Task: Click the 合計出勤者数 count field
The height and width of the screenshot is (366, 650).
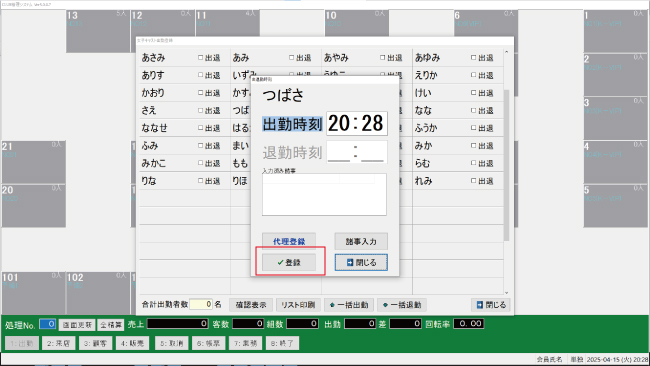Action: click(201, 304)
